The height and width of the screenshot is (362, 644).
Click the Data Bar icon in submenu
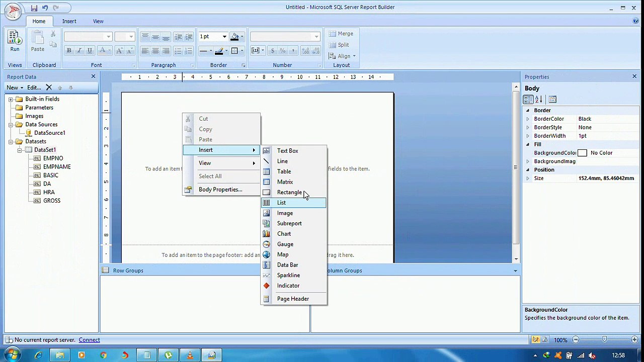point(266,265)
